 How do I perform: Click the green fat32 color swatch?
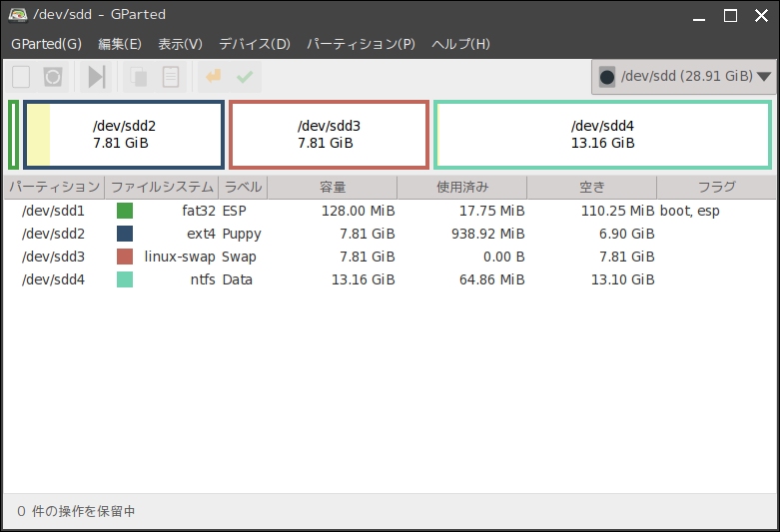(x=125, y=211)
